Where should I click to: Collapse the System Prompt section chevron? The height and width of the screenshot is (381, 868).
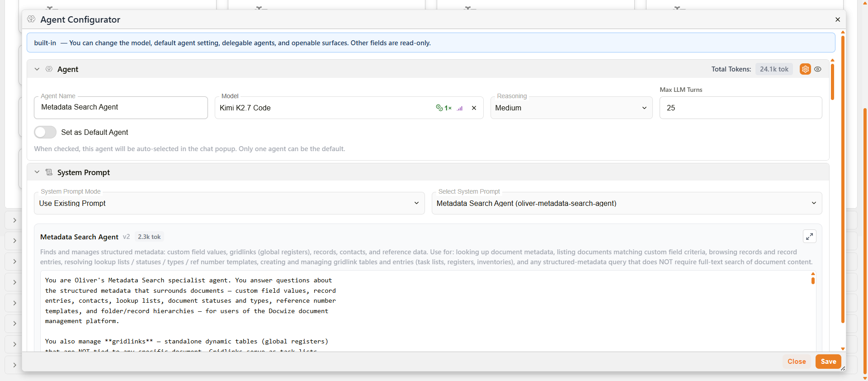coord(37,172)
